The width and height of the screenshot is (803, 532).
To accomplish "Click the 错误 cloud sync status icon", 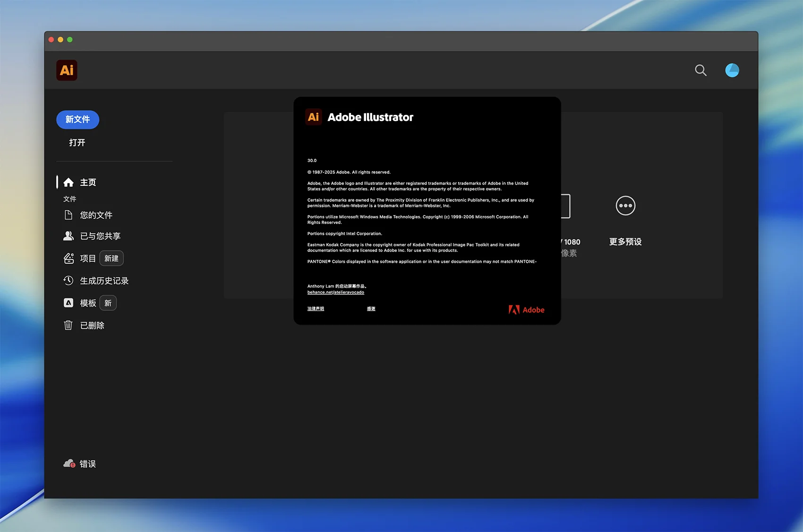I will coord(69,464).
